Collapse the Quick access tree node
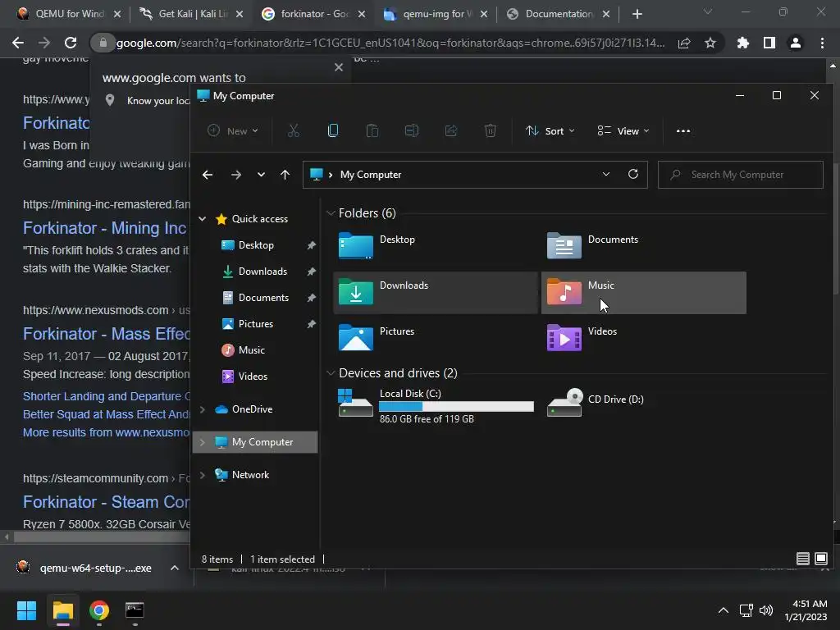Image resolution: width=840 pixels, height=630 pixels. coord(203,218)
